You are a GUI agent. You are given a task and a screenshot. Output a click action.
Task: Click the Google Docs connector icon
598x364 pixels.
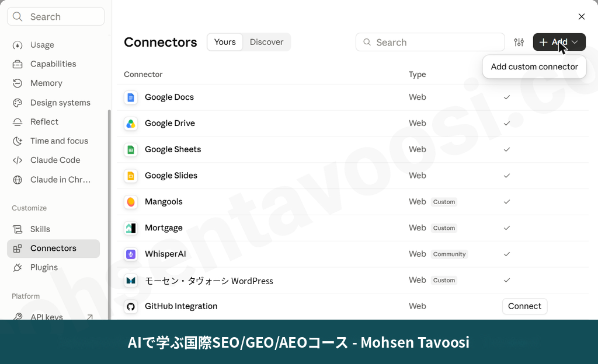click(x=131, y=97)
